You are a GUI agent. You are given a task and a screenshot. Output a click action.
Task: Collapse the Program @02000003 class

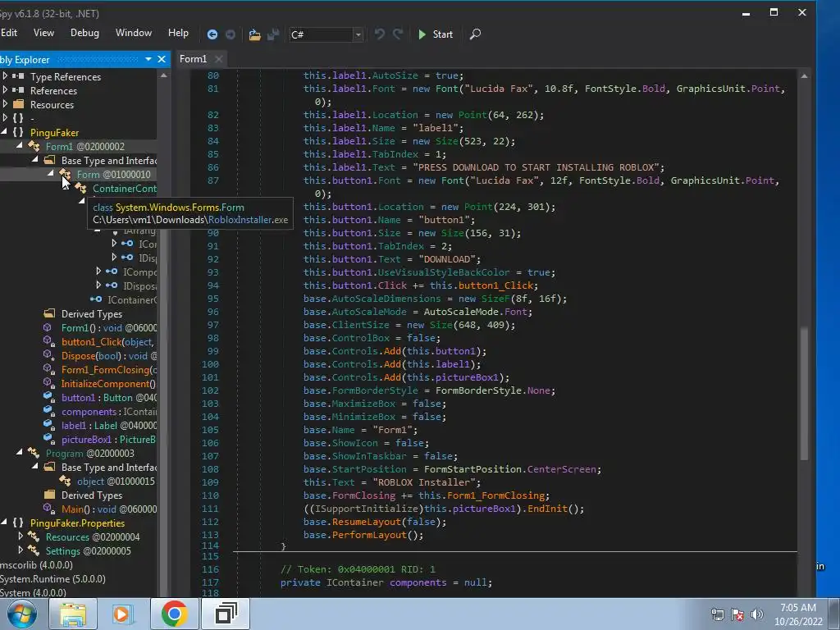click(20, 452)
